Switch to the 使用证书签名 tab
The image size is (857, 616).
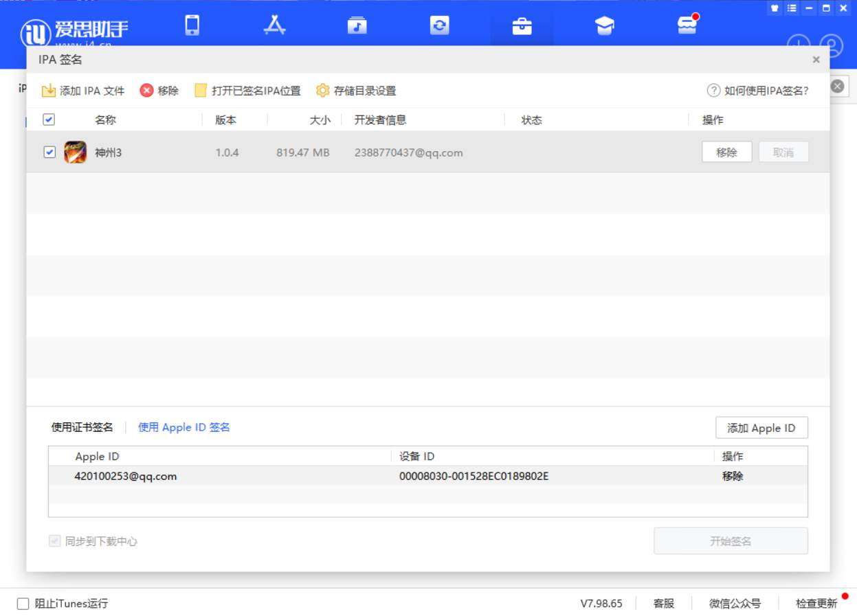[82, 427]
